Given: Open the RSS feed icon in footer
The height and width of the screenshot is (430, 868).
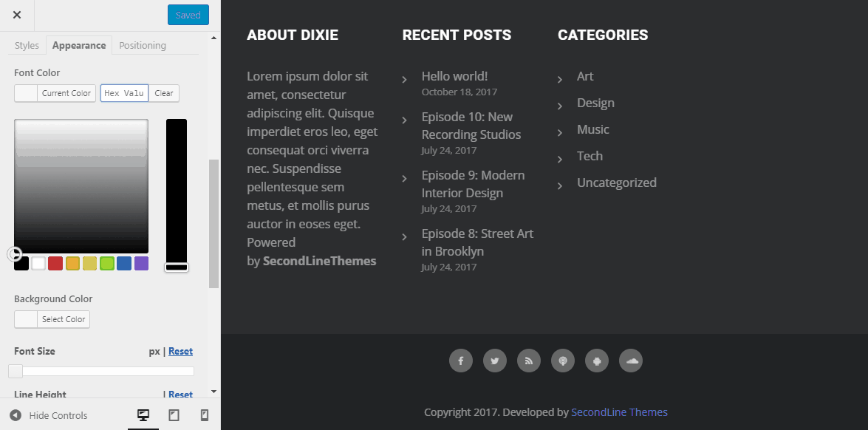Looking at the screenshot, I should (529, 361).
